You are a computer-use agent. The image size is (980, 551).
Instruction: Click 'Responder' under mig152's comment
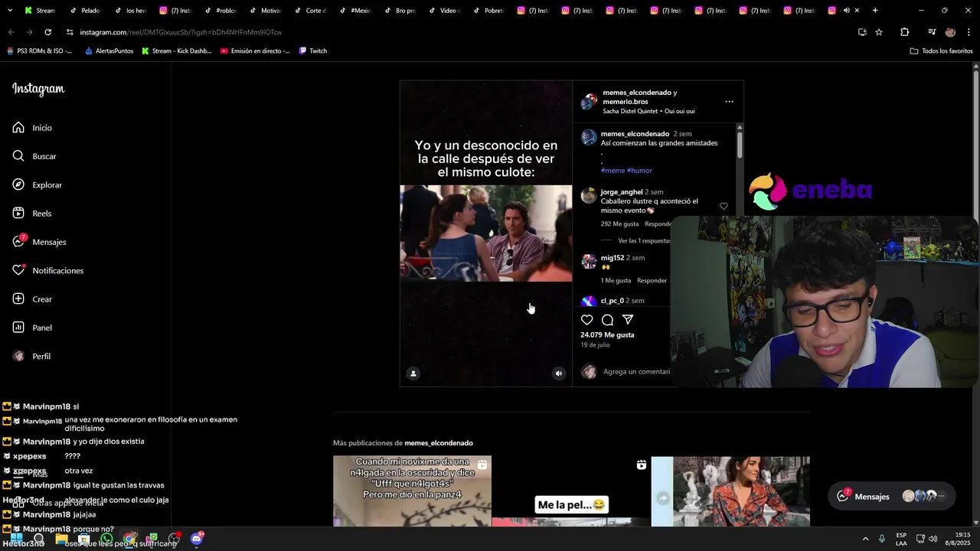[652, 281]
